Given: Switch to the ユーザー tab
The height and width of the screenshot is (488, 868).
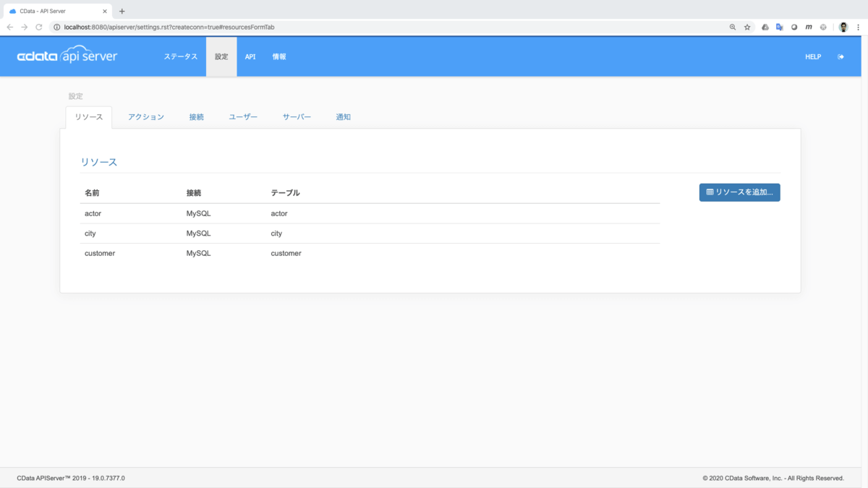Looking at the screenshot, I should click(243, 117).
